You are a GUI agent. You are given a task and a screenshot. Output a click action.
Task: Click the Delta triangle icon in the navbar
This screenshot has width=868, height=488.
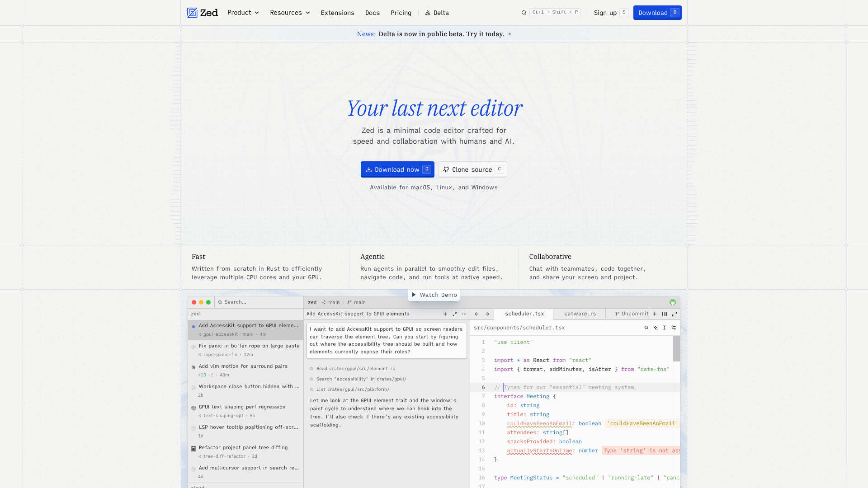click(x=428, y=13)
